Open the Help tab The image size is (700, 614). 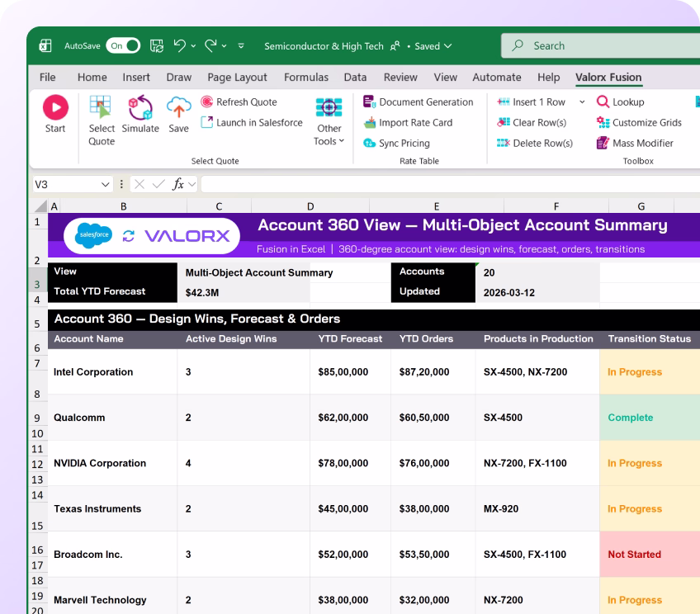coord(549,78)
